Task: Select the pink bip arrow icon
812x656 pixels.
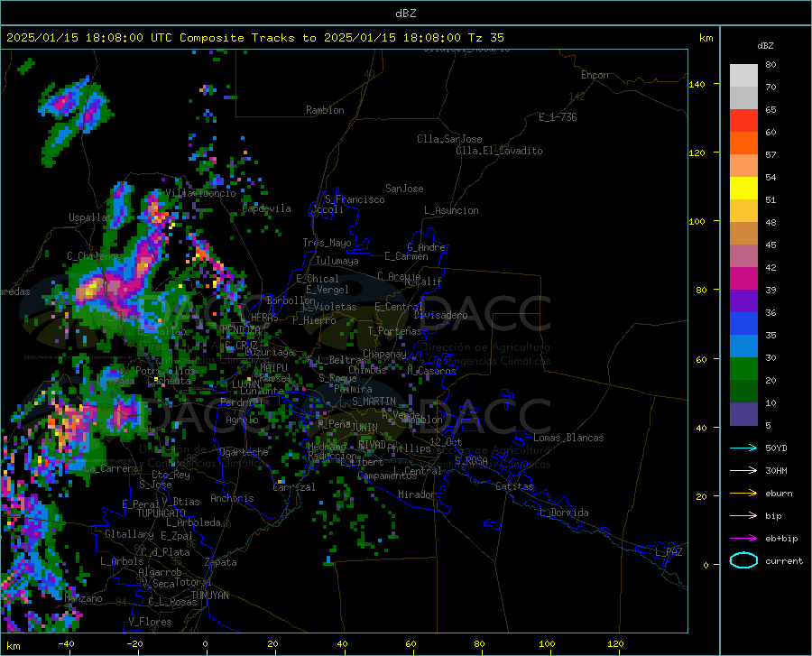Action: coord(743,516)
